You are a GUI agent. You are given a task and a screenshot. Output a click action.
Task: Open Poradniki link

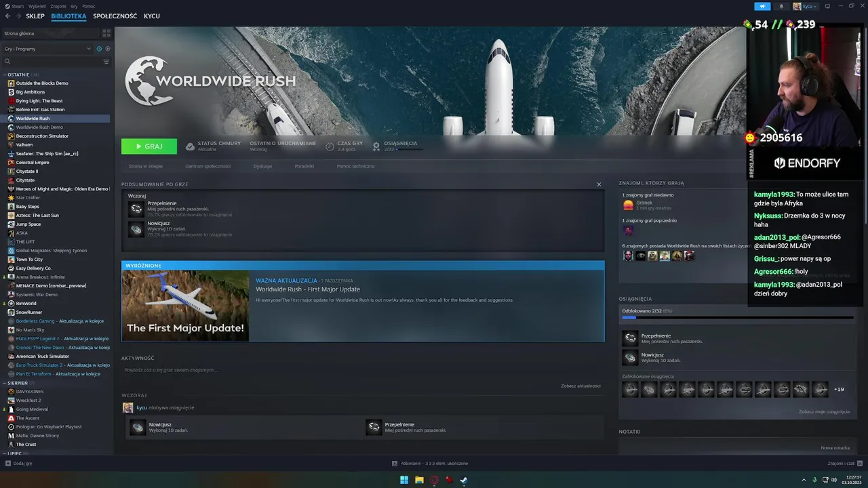point(304,166)
